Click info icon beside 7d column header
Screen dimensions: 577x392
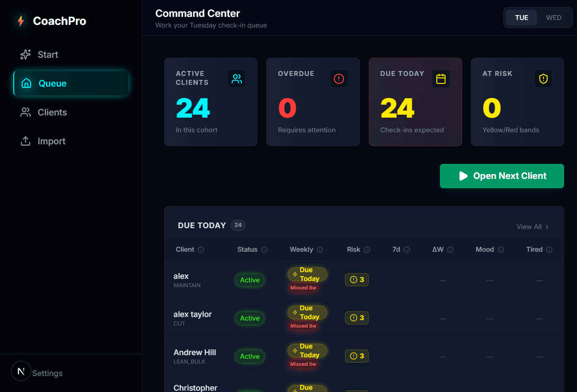[x=407, y=250]
